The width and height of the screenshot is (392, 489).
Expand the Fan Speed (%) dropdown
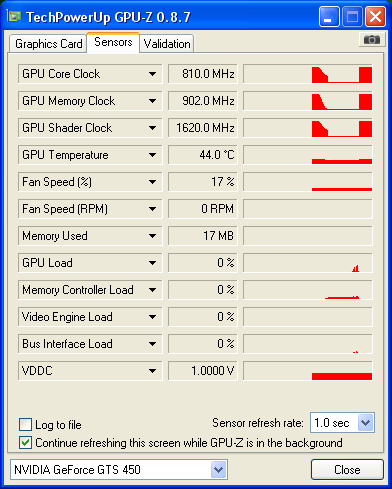[152, 182]
